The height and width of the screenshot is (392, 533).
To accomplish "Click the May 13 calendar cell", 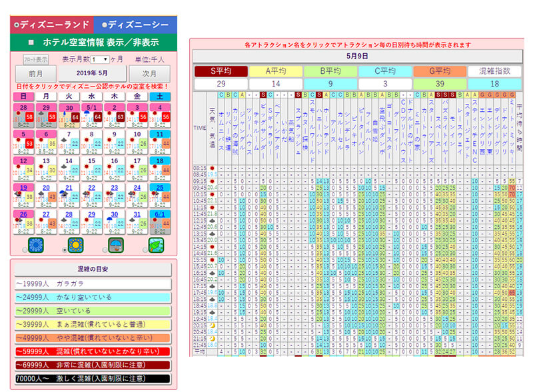I will pos(46,169).
